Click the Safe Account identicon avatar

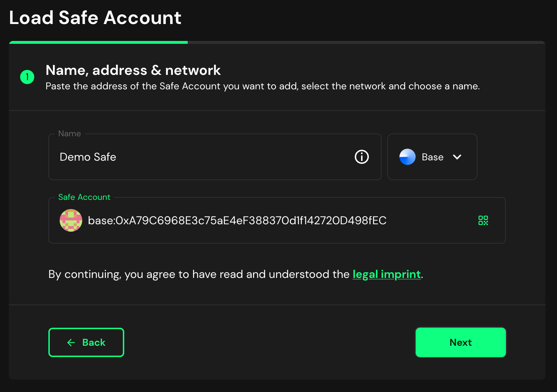click(71, 220)
